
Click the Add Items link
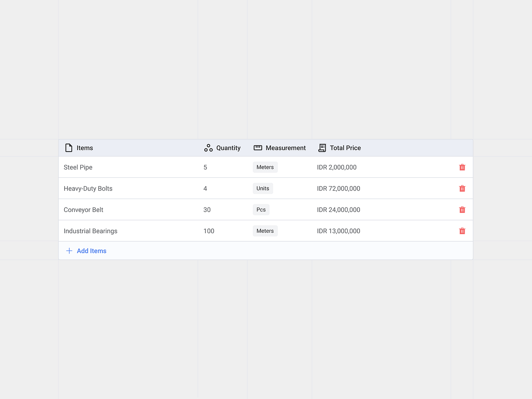pyautogui.click(x=91, y=250)
